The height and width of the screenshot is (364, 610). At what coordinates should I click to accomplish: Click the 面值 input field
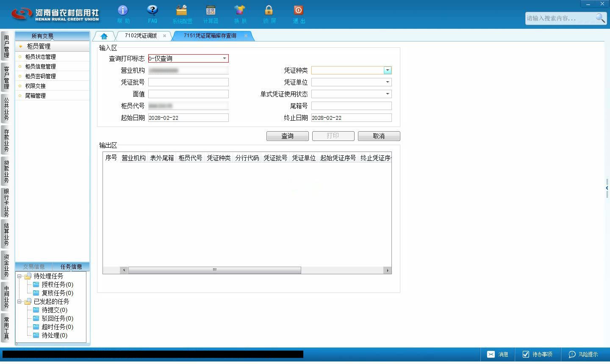(189, 94)
